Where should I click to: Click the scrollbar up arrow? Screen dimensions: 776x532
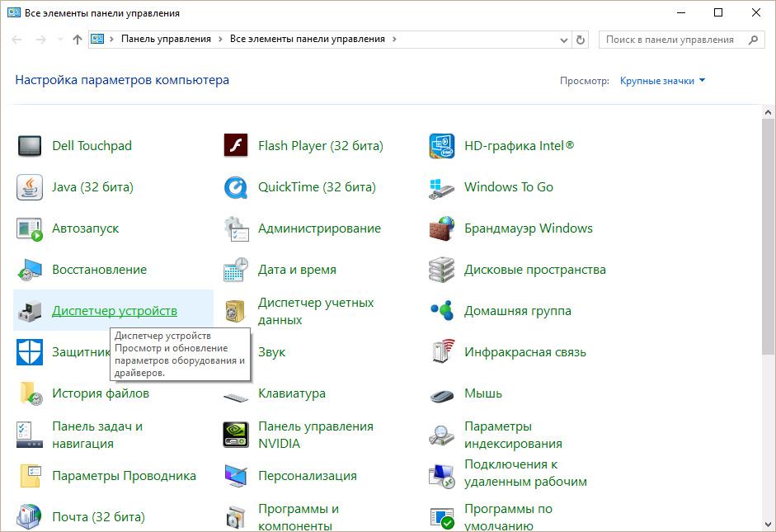point(768,112)
